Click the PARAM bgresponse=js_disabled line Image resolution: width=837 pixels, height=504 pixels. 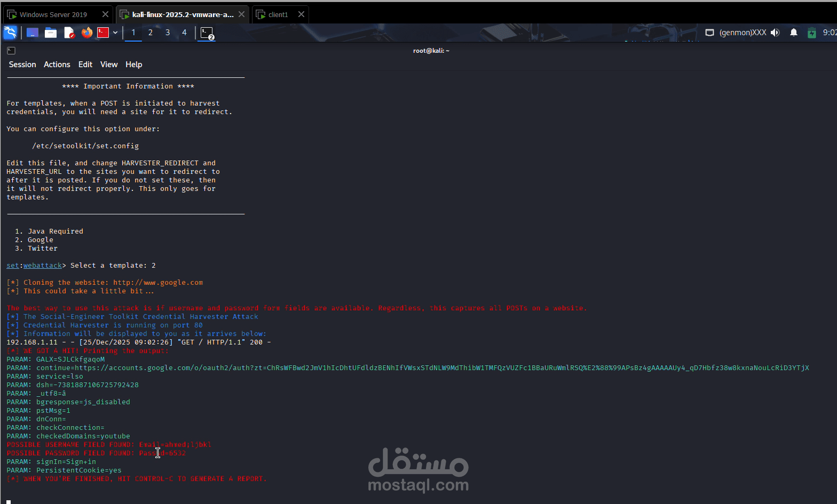click(x=68, y=402)
